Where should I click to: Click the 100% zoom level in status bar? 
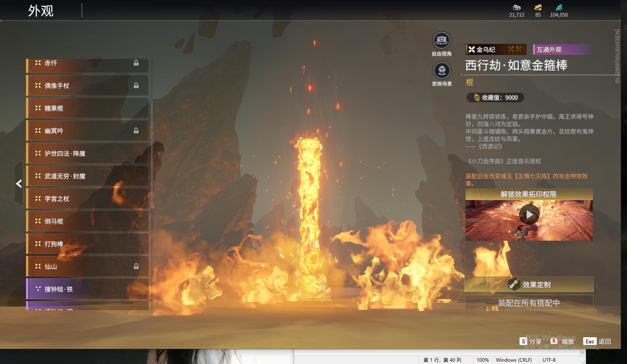[x=483, y=360]
